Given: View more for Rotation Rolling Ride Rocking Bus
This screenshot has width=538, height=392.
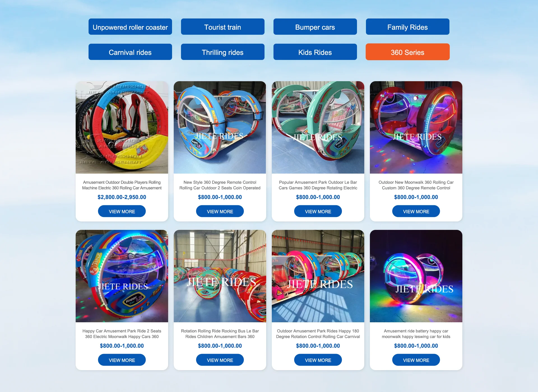Looking at the screenshot, I should click(x=220, y=360).
